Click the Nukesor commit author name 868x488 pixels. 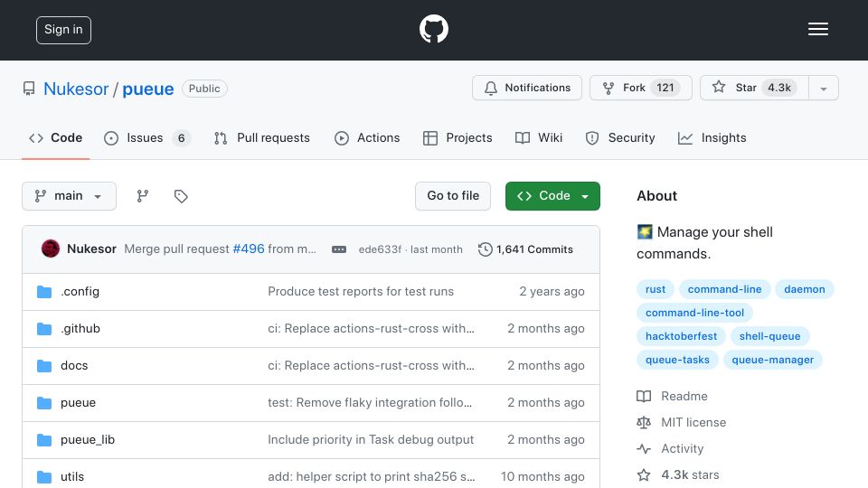[91, 249]
